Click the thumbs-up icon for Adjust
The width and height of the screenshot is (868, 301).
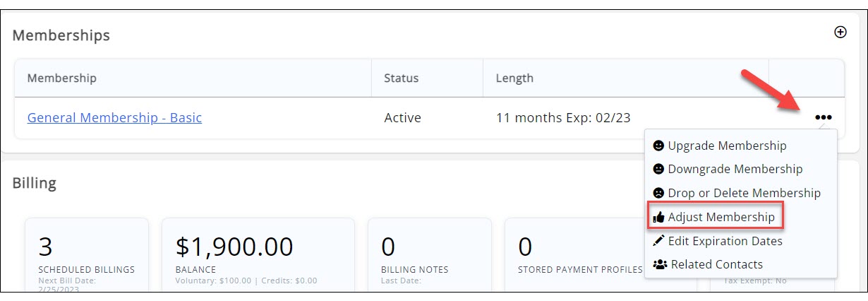(658, 218)
